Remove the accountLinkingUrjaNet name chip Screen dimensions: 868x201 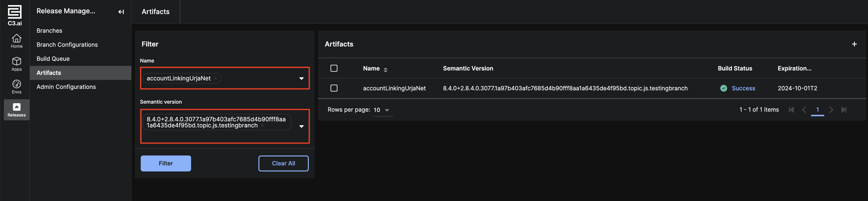point(215,78)
